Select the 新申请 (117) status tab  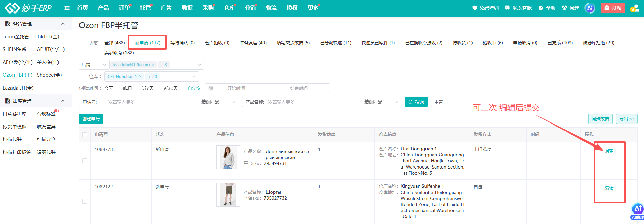click(147, 43)
